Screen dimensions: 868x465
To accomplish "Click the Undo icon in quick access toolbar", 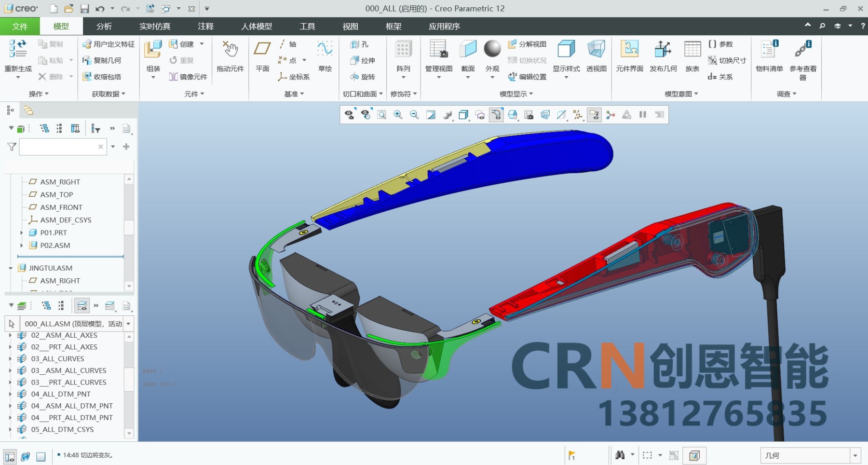I will (100, 9).
